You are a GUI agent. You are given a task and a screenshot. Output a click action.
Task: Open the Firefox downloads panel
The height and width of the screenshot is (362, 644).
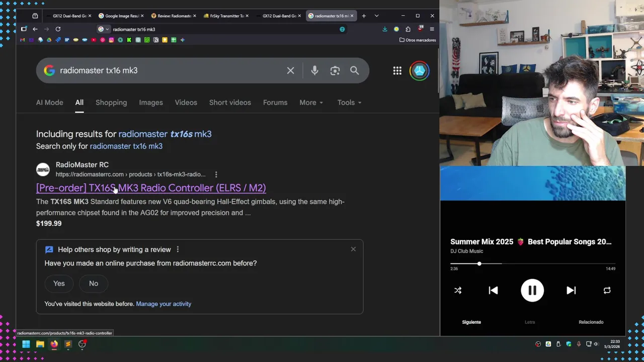[385, 29]
